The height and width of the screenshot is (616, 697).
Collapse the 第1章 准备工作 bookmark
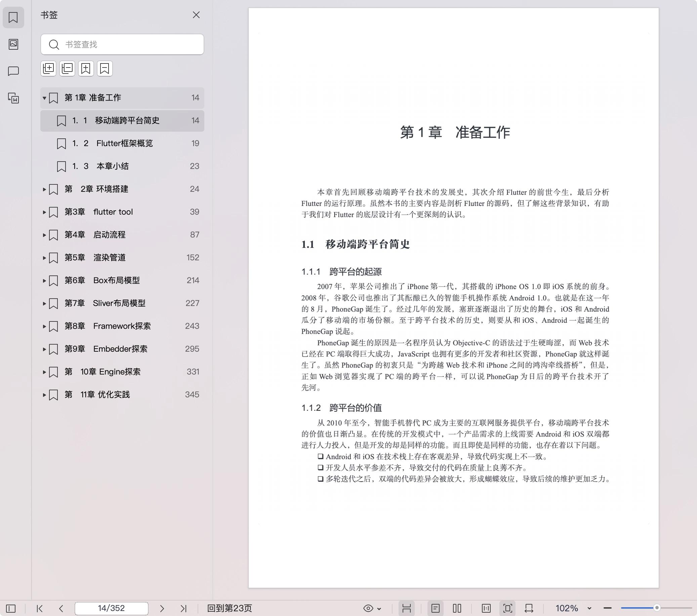coord(44,98)
